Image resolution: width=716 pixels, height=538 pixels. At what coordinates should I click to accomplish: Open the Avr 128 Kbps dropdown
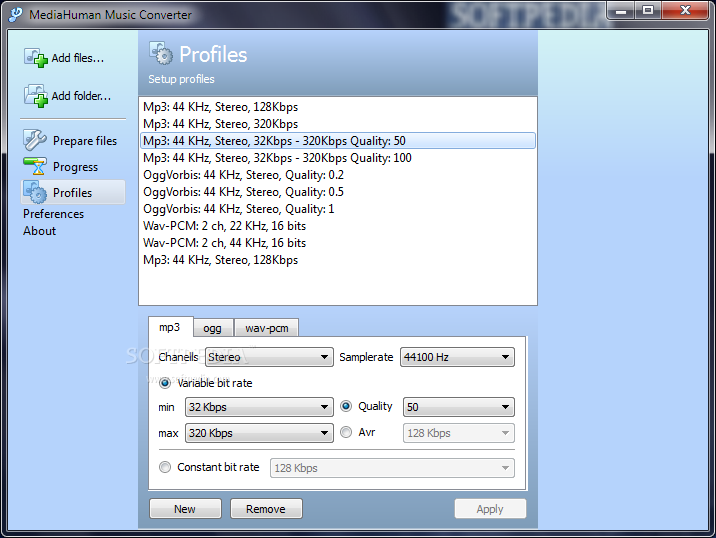tap(458, 433)
